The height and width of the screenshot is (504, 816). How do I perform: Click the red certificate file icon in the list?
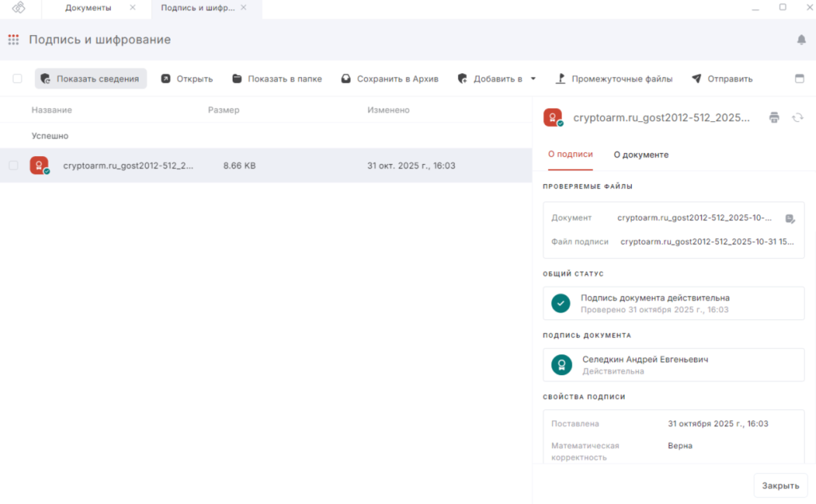coord(39,166)
